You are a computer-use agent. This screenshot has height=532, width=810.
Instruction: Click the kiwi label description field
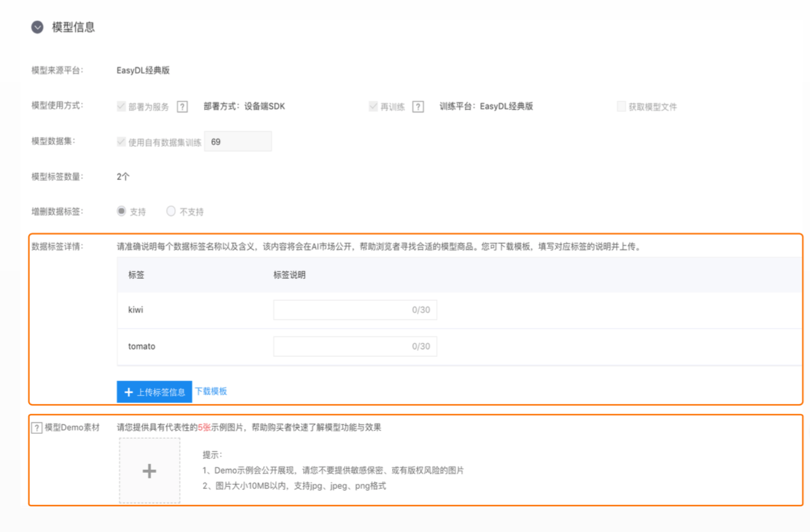pos(355,310)
